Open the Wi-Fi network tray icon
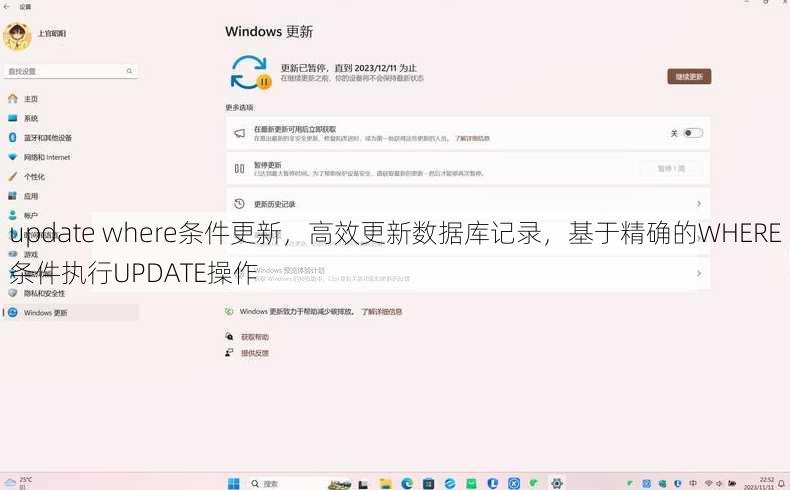790x490 pixels. (709, 483)
